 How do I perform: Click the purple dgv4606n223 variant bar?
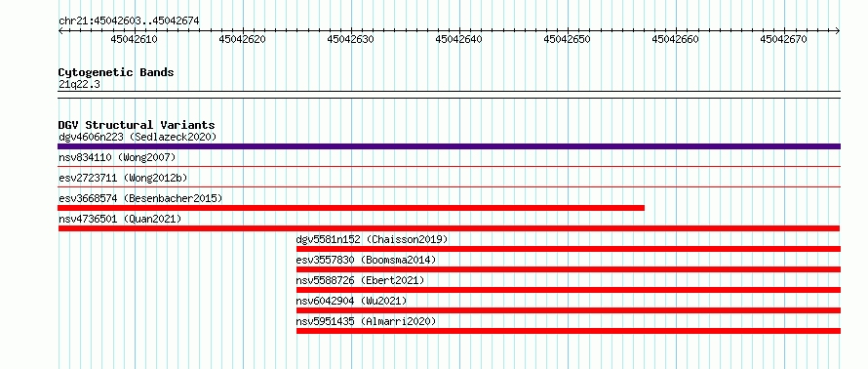(x=449, y=146)
